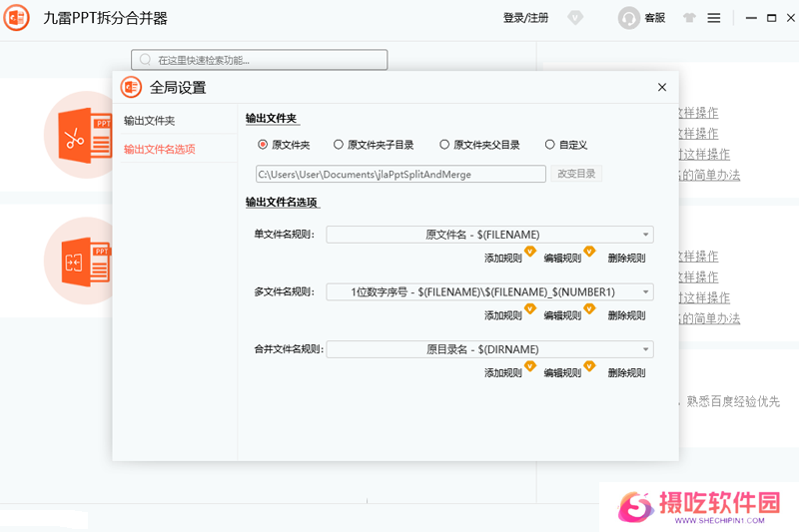799x532 pixels.
Task: Click 登录/注册 link
Action: [525, 18]
